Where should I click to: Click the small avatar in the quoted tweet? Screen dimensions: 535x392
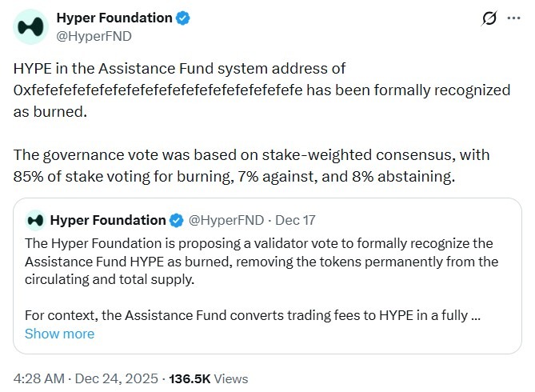point(34,219)
